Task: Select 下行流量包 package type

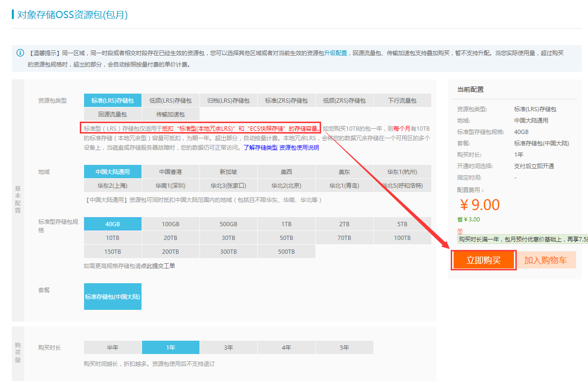Action: (402, 101)
